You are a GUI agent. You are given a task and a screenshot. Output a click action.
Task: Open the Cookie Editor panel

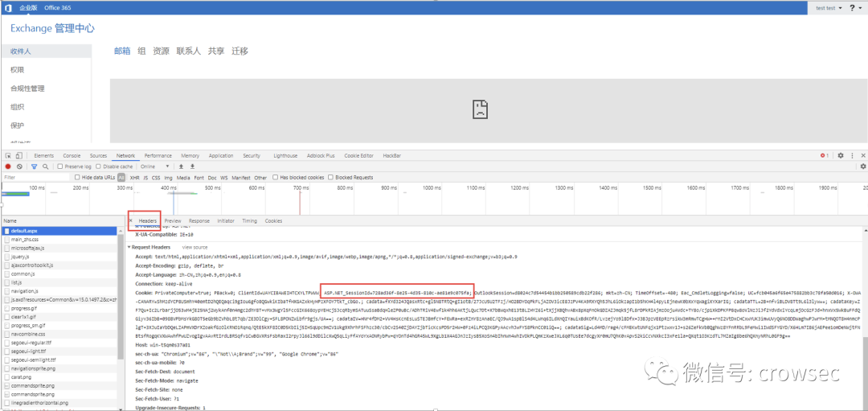click(358, 156)
